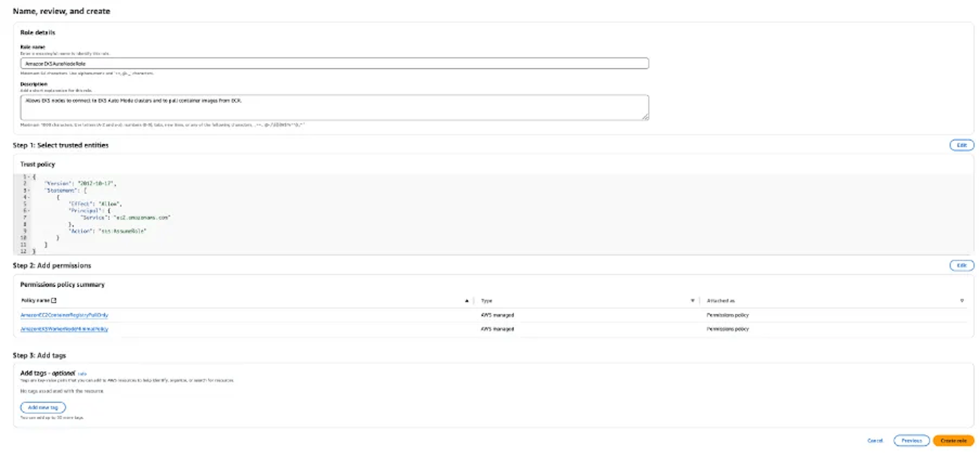
Task: Click the "Action" sts:AssumeRole line
Action: (x=107, y=231)
